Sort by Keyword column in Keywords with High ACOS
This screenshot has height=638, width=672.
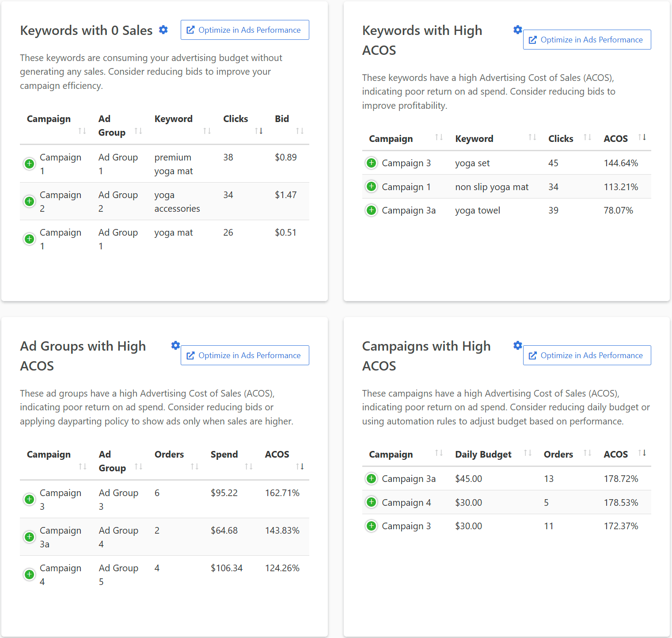pos(532,138)
